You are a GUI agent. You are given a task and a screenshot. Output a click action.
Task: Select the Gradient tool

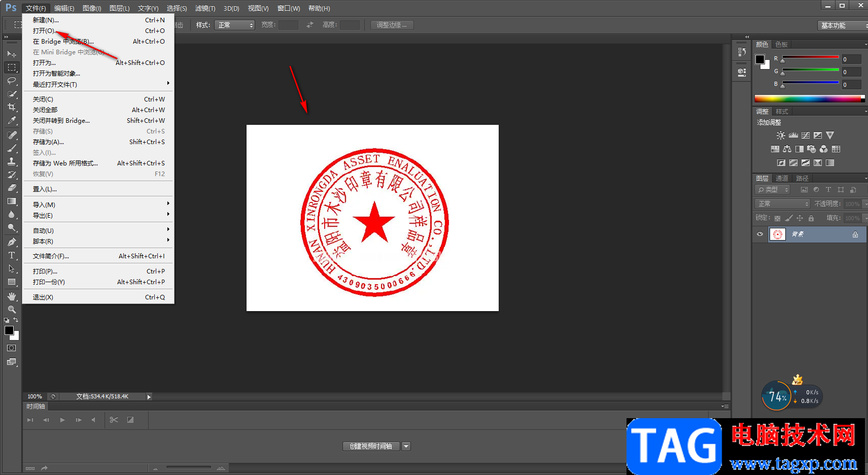(12, 201)
